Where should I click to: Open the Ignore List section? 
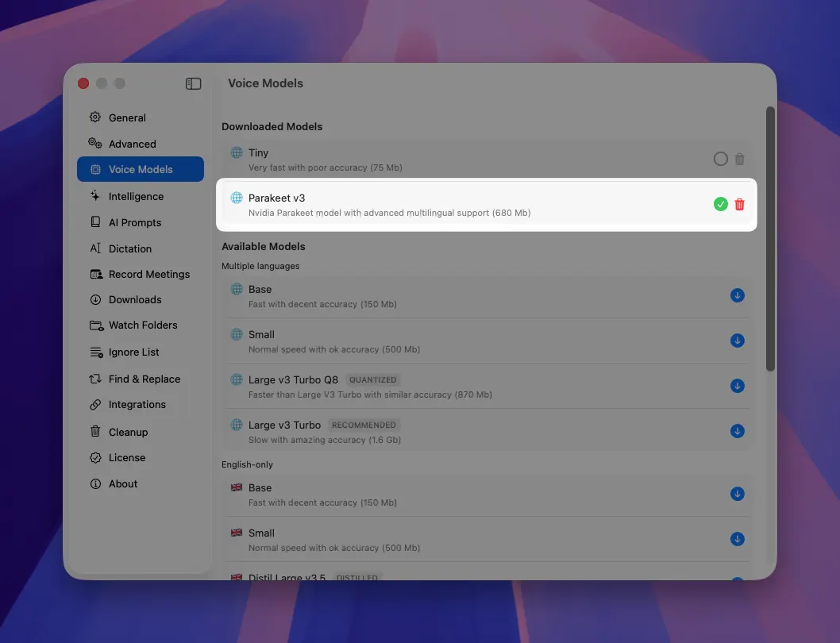[141, 352]
